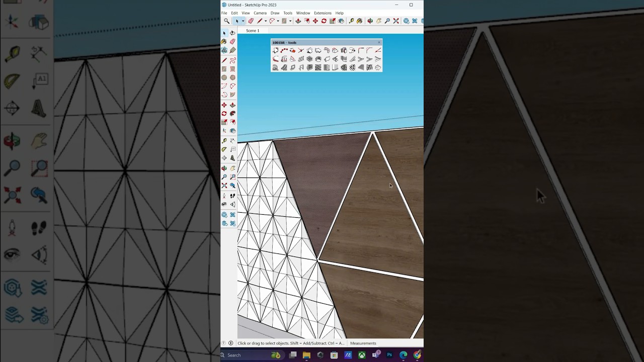This screenshot has height=362, width=644.
Task: Open Microsoft Edge from the taskbar
Action: [403, 355]
